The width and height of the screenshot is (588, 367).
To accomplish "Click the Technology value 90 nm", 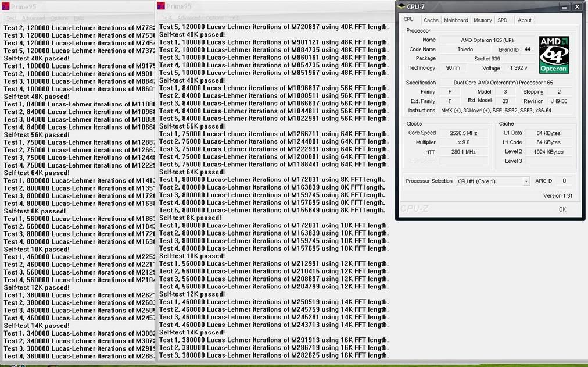I will [453, 68].
